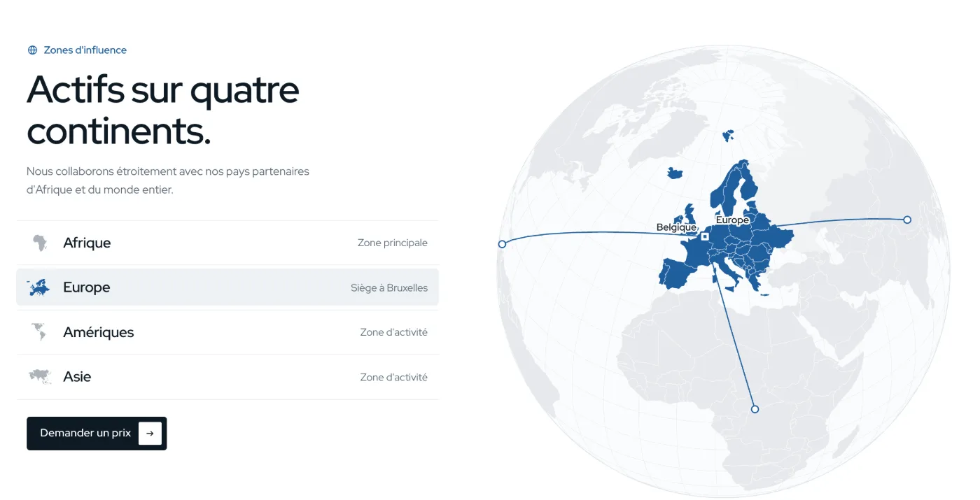980x500 pixels.
Task: Click the Americas endpoint circle at globe edge
Action: click(x=502, y=244)
